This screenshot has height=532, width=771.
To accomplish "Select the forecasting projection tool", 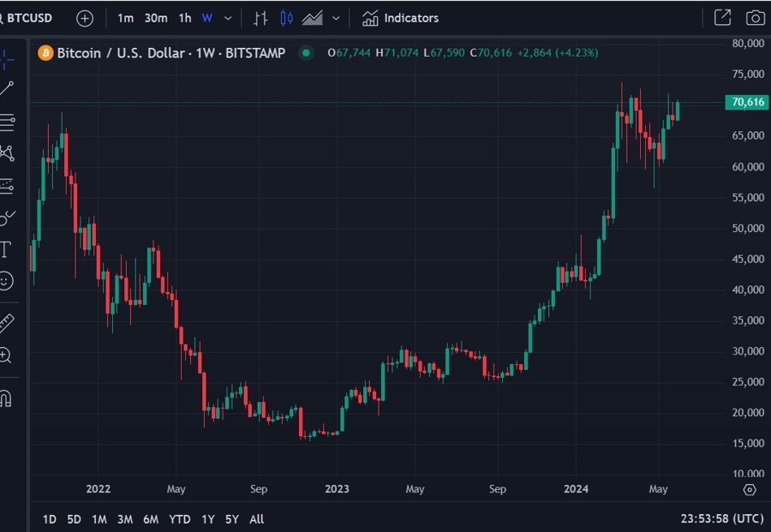I will pyautogui.click(x=6, y=186).
